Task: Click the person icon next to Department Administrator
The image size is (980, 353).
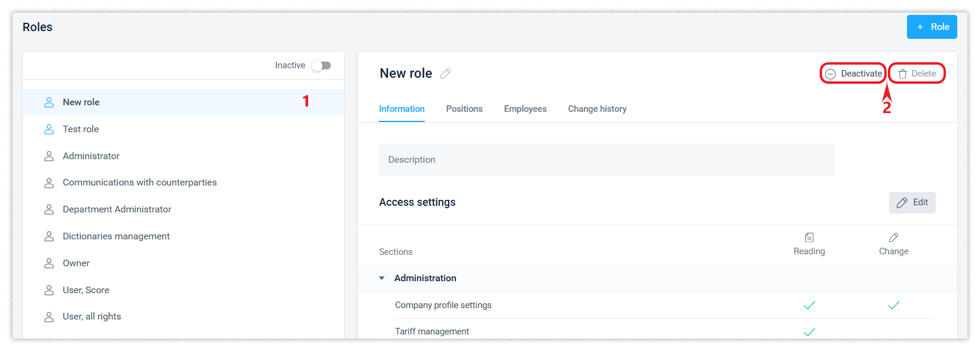Action: [49, 209]
